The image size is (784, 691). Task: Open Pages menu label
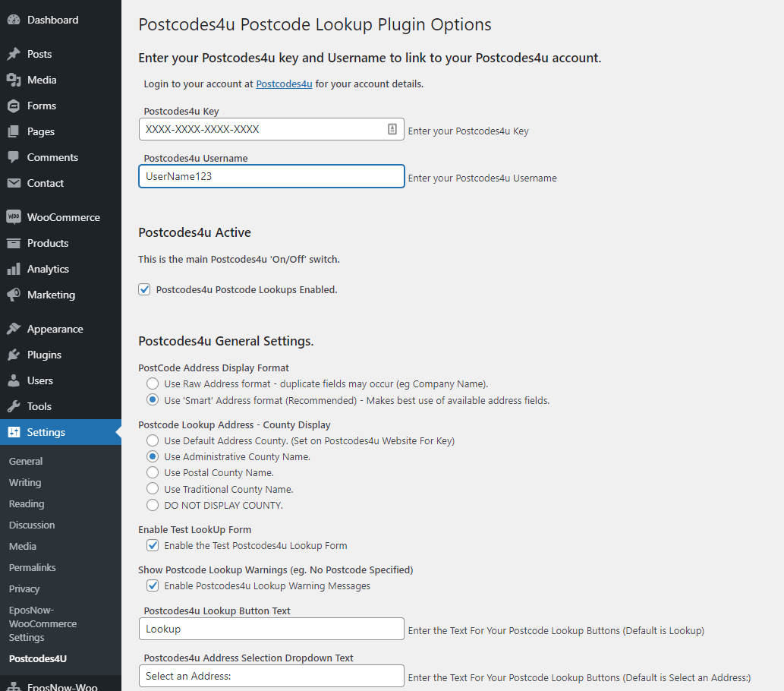[40, 131]
